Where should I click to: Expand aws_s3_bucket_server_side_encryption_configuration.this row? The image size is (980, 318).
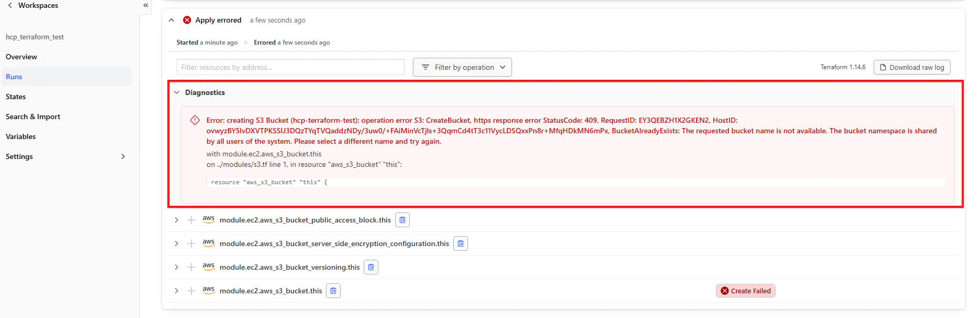point(177,243)
